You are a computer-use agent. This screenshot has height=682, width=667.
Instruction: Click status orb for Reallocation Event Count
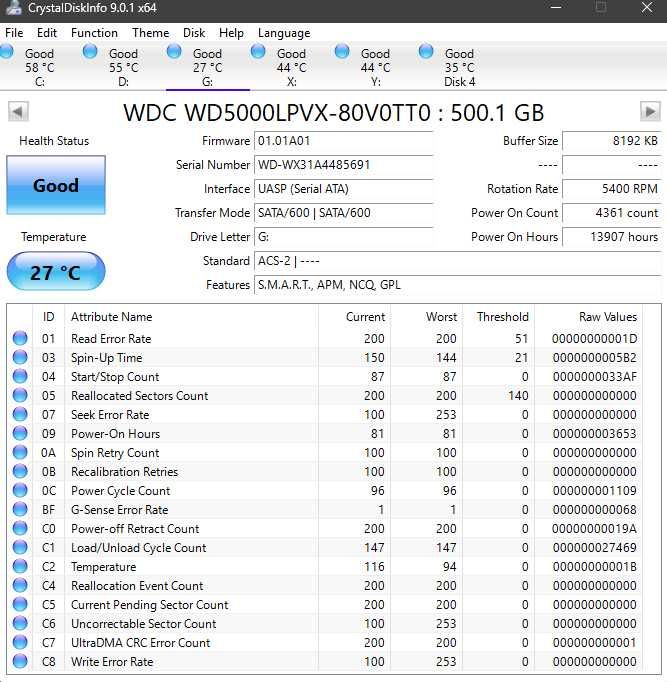pyautogui.click(x=20, y=585)
